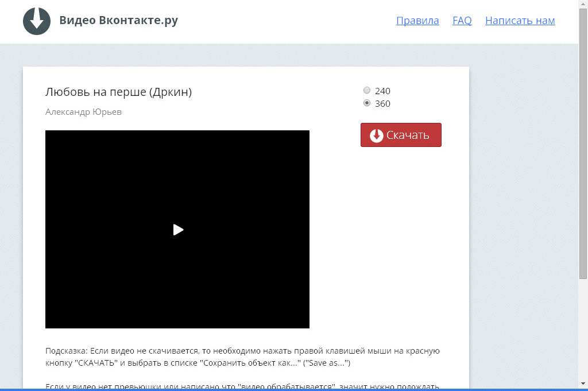This screenshot has width=588, height=391.
Task: Click the 240 label text
Action: point(382,91)
